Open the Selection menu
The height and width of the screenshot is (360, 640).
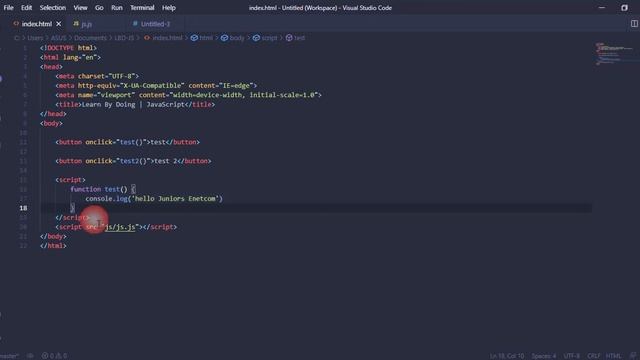[x=53, y=8]
